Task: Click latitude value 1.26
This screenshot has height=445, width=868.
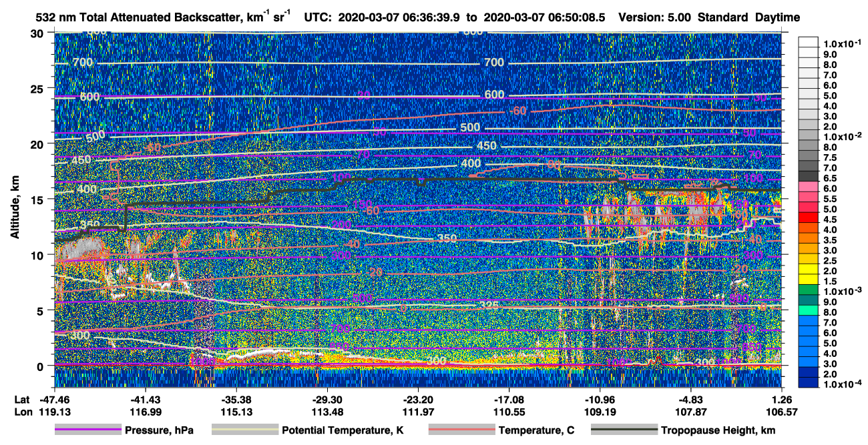Action: click(x=782, y=399)
